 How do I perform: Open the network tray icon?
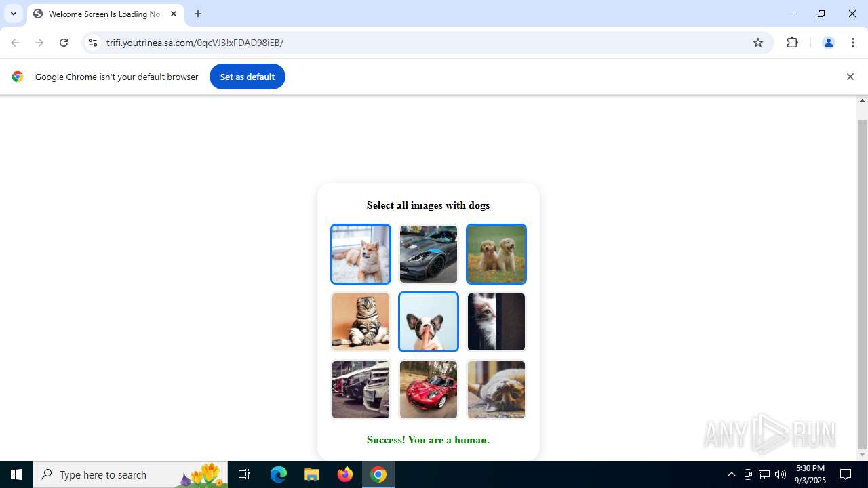coord(764,474)
